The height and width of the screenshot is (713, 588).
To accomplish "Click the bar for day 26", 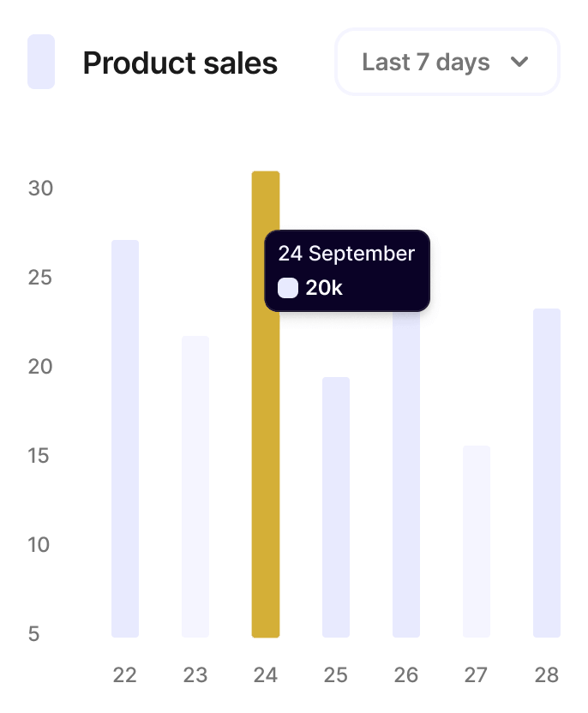I will (406, 480).
